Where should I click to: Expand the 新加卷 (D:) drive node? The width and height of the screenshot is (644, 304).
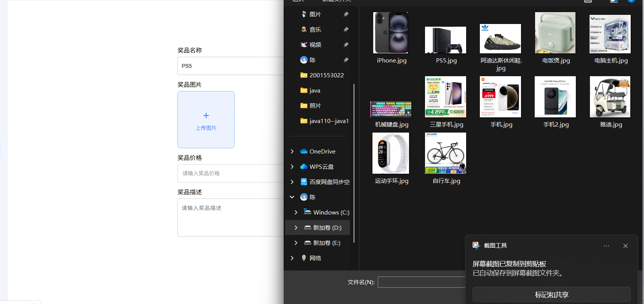tap(296, 227)
